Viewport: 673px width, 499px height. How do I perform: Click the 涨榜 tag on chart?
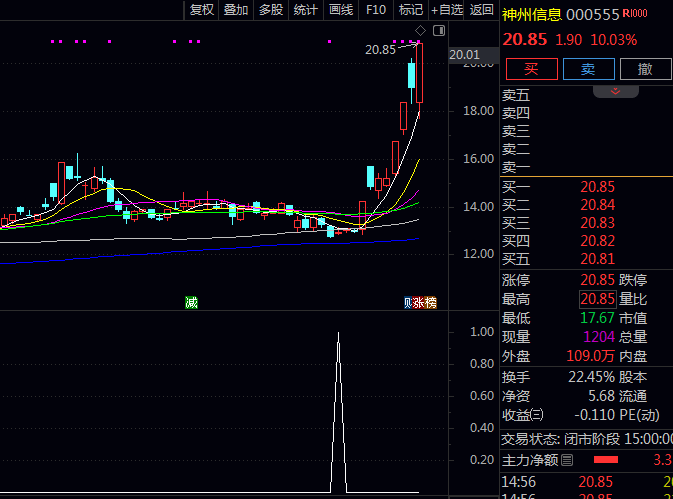[x=424, y=302]
